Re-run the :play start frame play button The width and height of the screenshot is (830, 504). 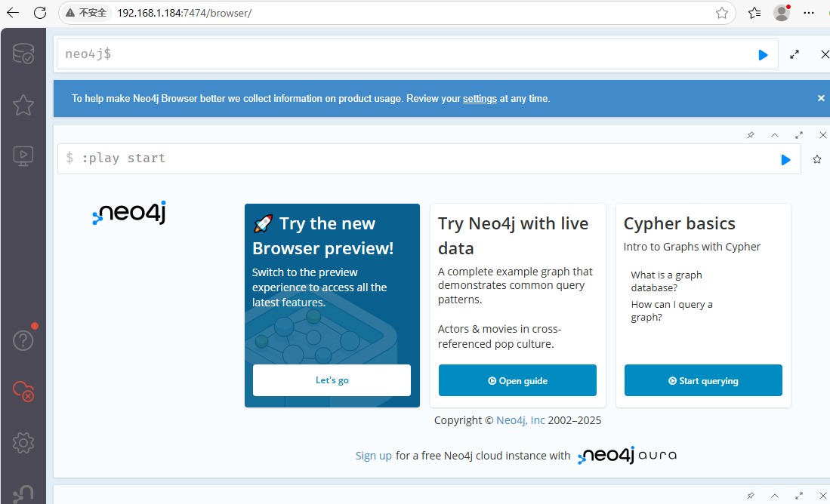coord(785,159)
